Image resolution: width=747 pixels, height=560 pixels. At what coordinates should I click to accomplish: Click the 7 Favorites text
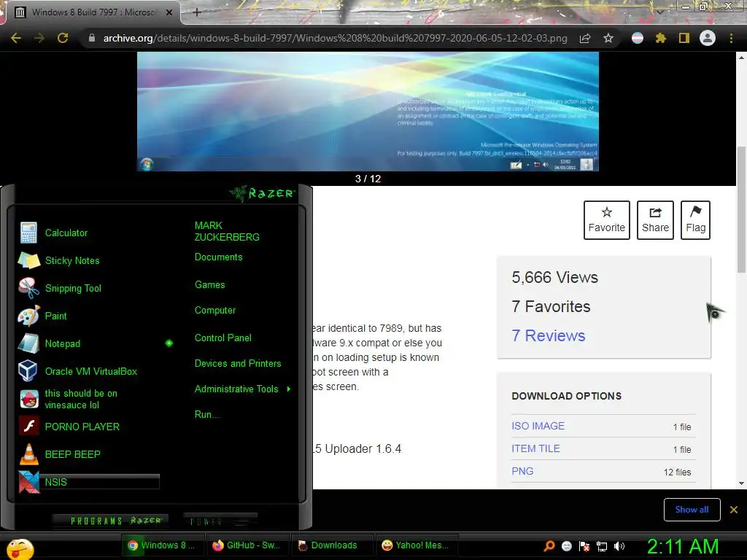tap(551, 307)
